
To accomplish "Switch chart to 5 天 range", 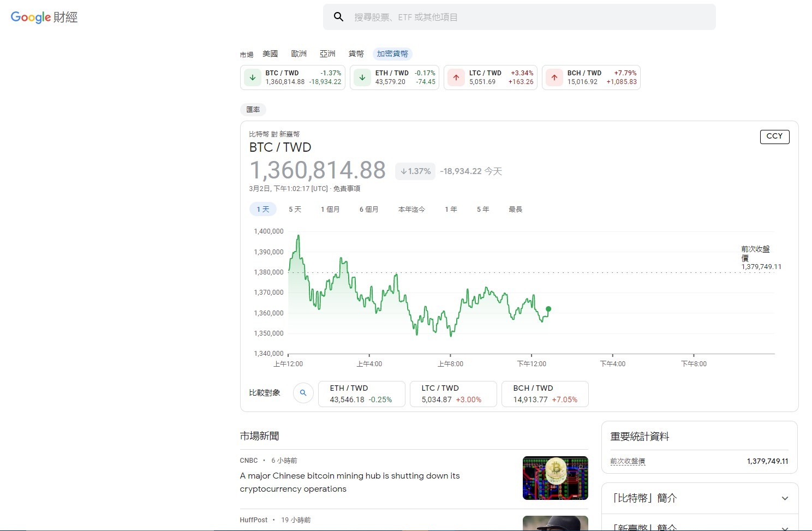I will click(x=295, y=209).
